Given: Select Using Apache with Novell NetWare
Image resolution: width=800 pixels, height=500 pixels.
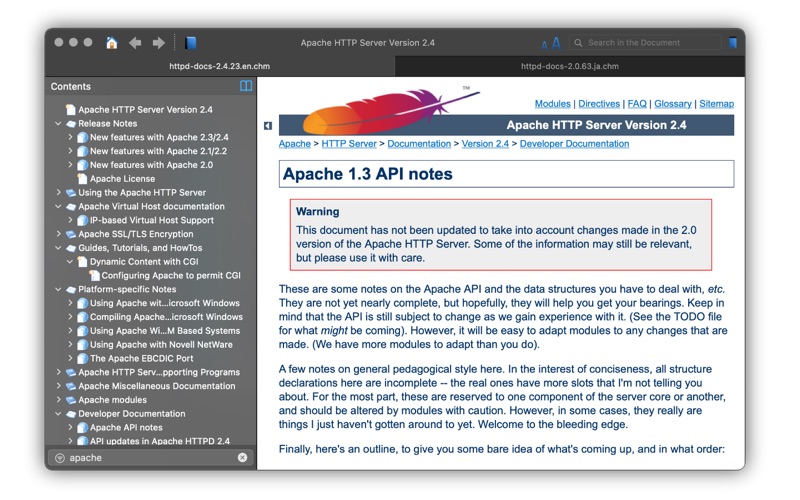Looking at the screenshot, I should (x=161, y=344).
